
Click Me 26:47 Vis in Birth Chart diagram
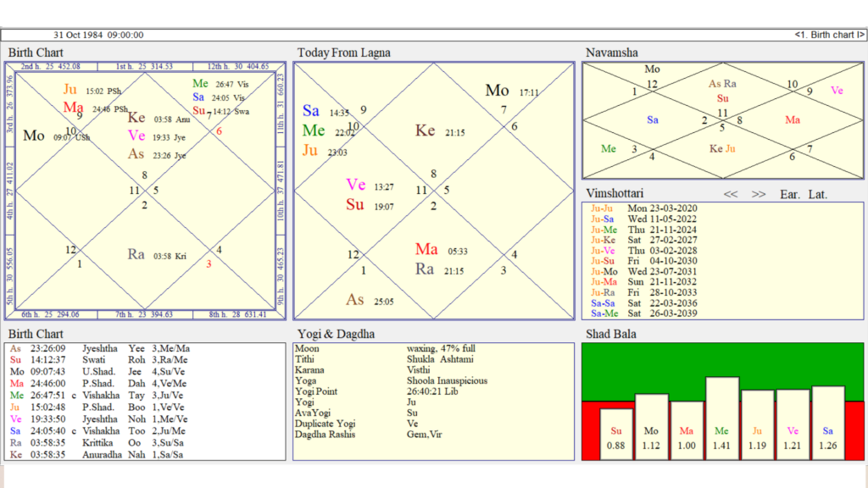click(x=220, y=84)
